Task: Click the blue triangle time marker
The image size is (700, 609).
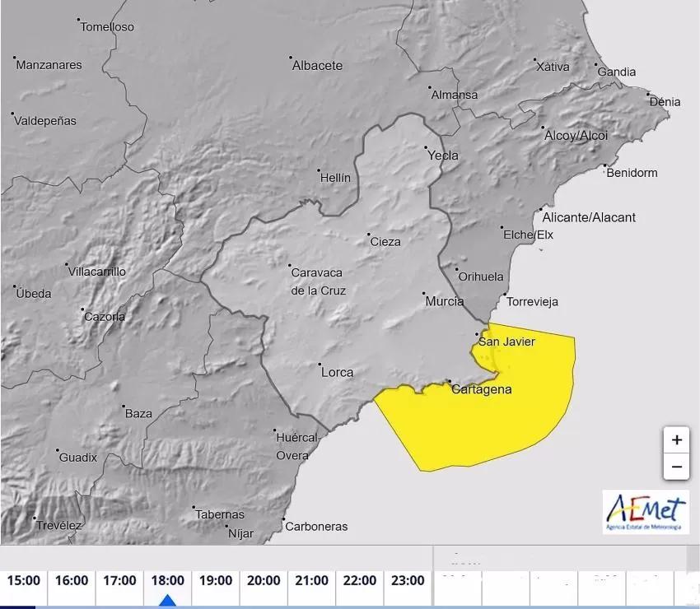Action: pyautogui.click(x=167, y=602)
